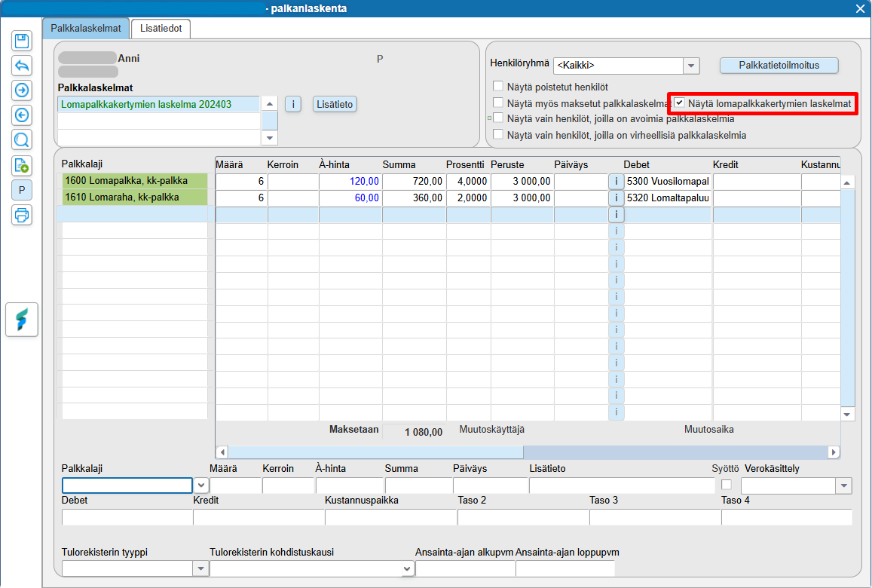Click the Palkkatietoilmoitus button
Screen dimensions: 872x588
click(x=779, y=66)
